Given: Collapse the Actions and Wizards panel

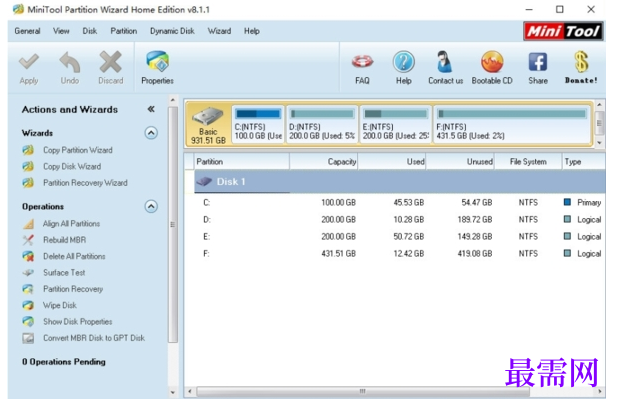Looking at the screenshot, I should pyautogui.click(x=151, y=109).
